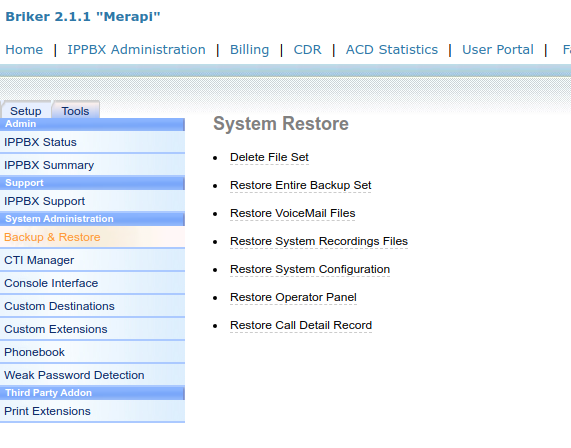Open Weak Password Detection in sidebar
The width and height of the screenshot is (571, 448).
[x=92, y=375]
